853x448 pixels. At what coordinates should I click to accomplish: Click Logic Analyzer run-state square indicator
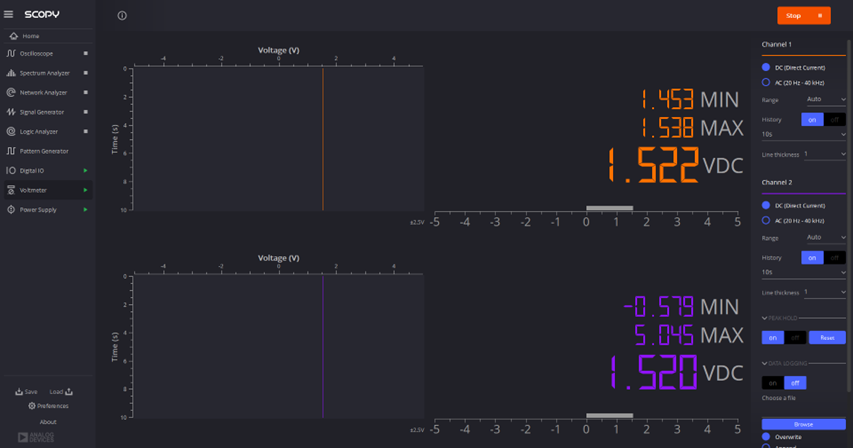(85, 132)
